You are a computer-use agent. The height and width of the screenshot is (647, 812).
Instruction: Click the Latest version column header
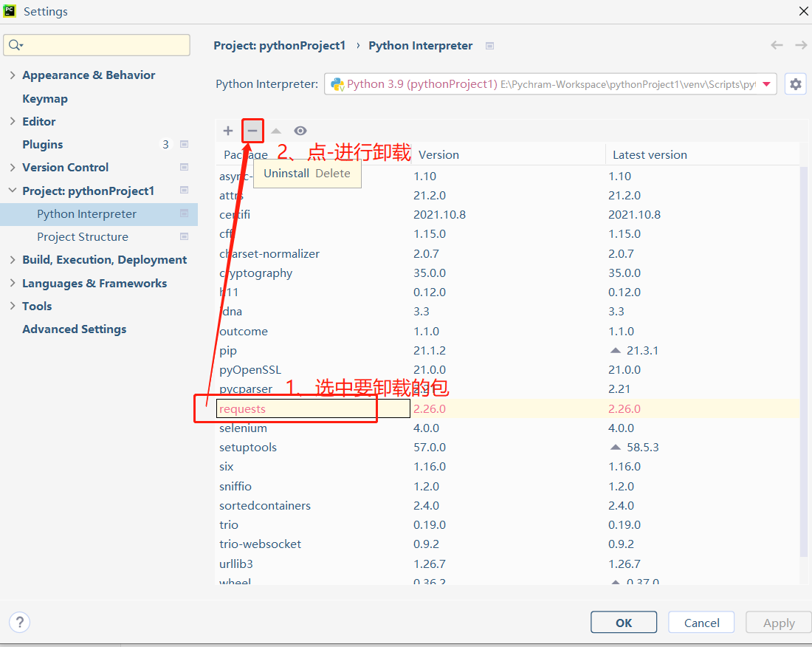[650, 155]
